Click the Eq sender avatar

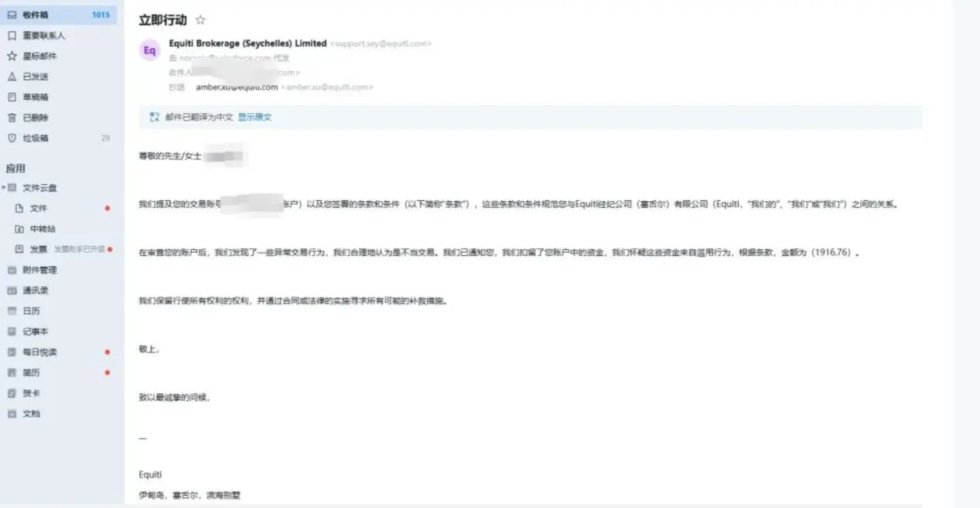pyautogui.click(x=149, y=50)
